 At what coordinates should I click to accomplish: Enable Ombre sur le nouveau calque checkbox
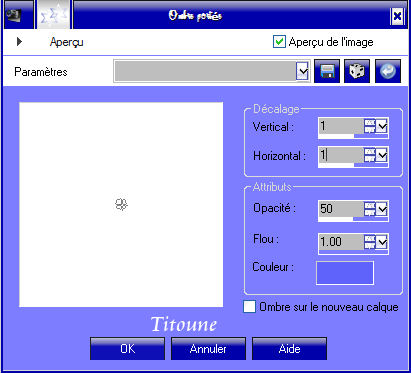click(x=249, y=307)
